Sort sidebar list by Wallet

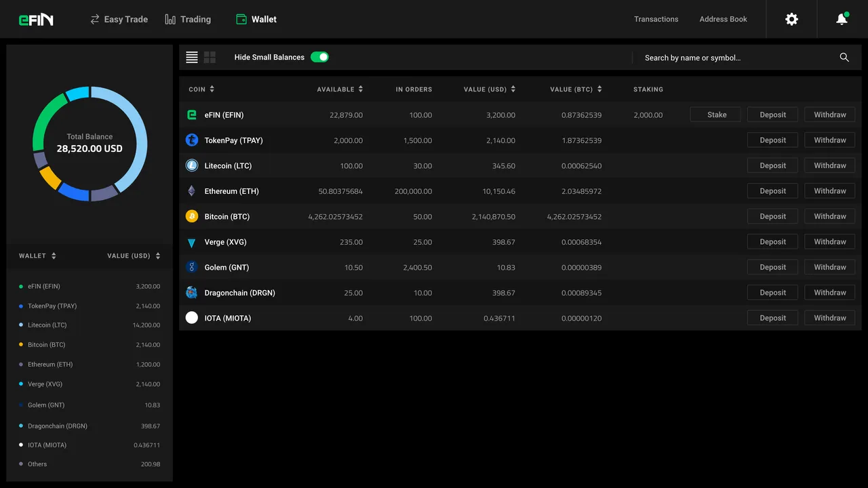37,256
